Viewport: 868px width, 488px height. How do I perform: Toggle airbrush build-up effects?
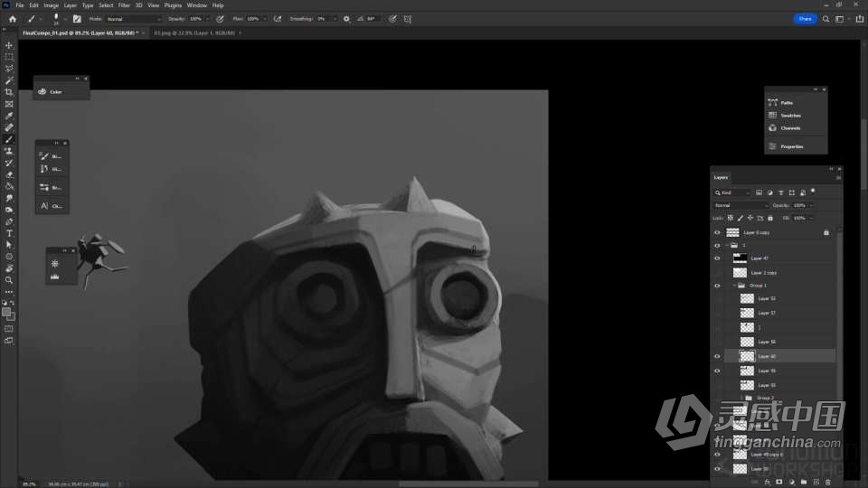278,19
